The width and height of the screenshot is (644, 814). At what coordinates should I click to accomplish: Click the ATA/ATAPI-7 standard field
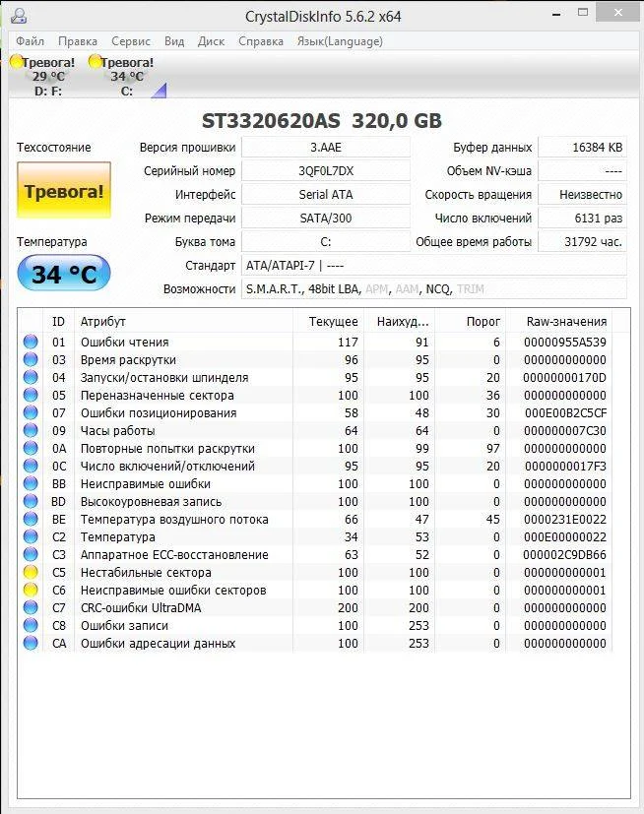pyautogui.click(x=434, y=266)
